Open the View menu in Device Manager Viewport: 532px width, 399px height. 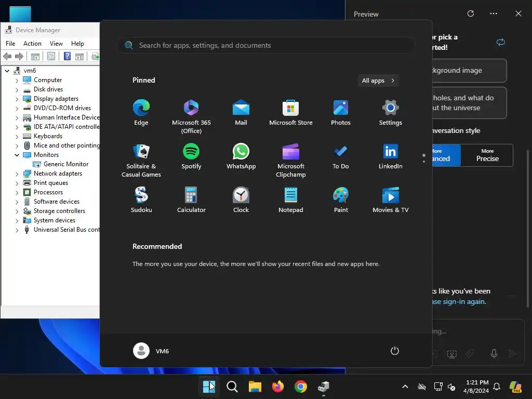pos(56,44)
